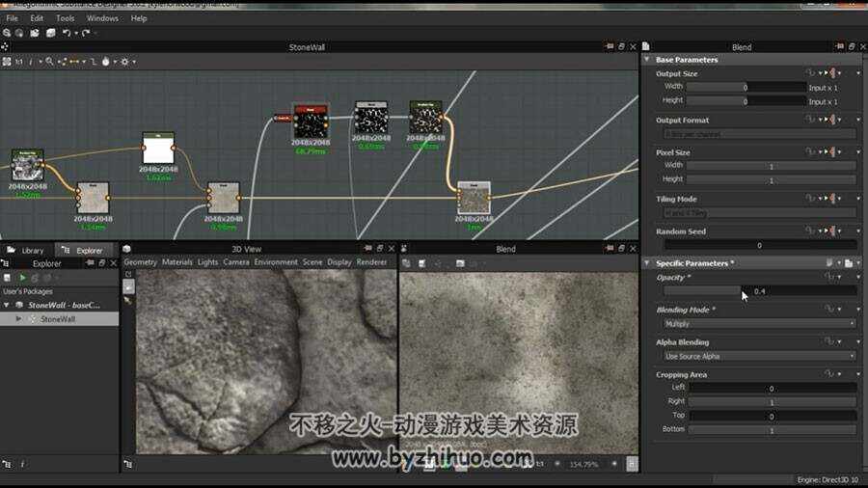Viewport: 868px width, 488px height.
Task: Open the 3D View Geometry menu
Action: pyautogui.click(x=140, y=262)
